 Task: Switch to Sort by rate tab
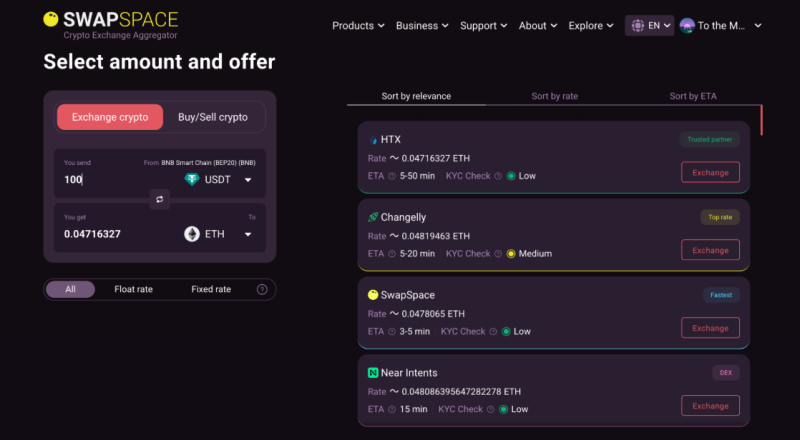[554, 96]
